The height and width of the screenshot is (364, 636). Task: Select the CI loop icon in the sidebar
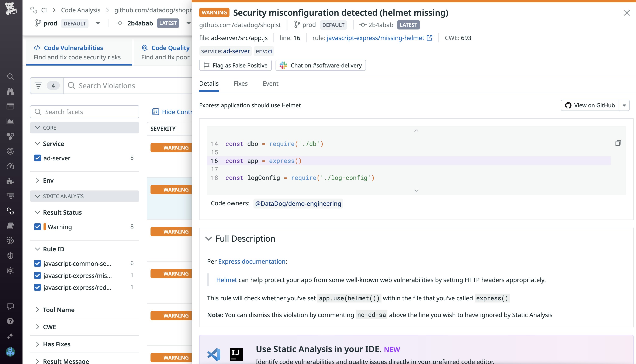10,211
